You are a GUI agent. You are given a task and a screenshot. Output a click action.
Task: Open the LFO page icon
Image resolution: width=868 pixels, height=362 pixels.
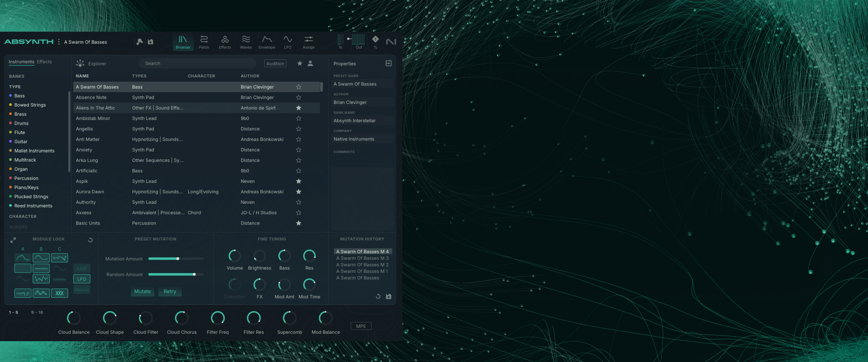click(x=288, y=42)
